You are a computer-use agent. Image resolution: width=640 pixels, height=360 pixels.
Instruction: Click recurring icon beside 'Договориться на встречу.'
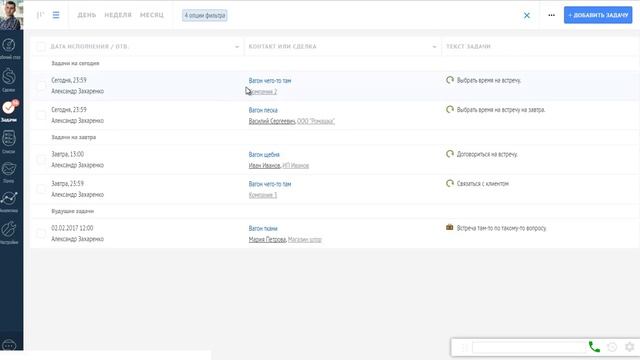(x=450, y=154)
